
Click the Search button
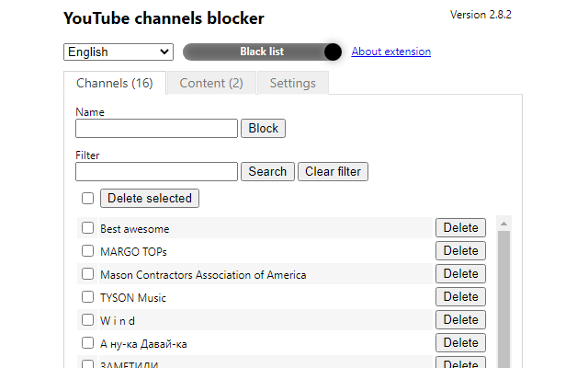pos(267,171)
